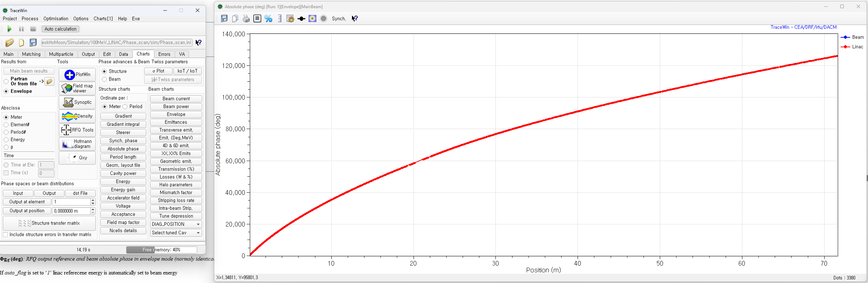Viewport: 868px width, 283px height.
Task: Open chart settings gear icon
Action: pos(290,19)
